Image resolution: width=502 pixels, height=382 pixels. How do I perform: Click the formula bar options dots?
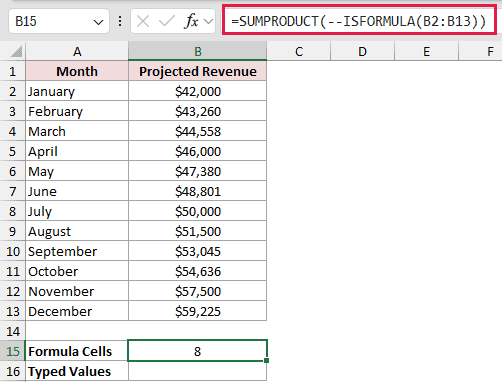pos(120,22)
